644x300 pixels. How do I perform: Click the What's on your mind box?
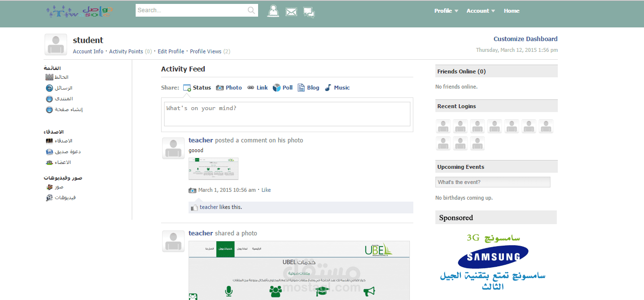(x=287, y=114)
